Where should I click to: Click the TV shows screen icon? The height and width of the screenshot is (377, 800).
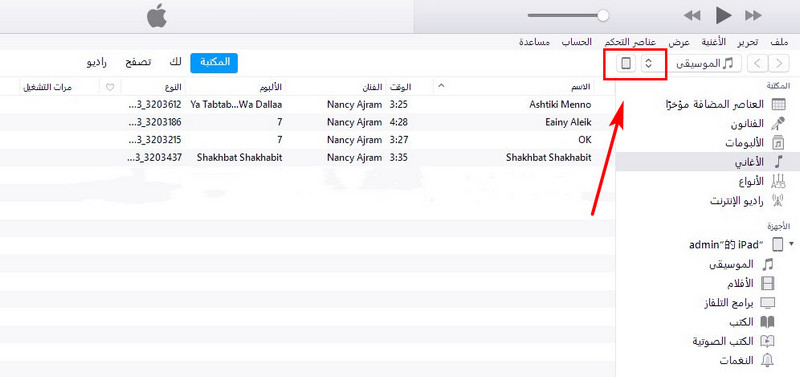[767, 303]
